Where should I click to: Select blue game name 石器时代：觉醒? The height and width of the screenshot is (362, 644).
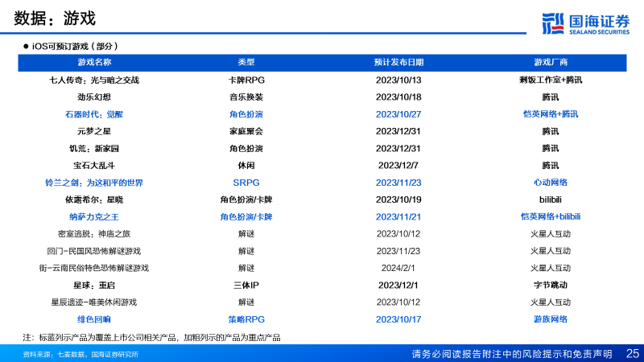tap(94, 114)
